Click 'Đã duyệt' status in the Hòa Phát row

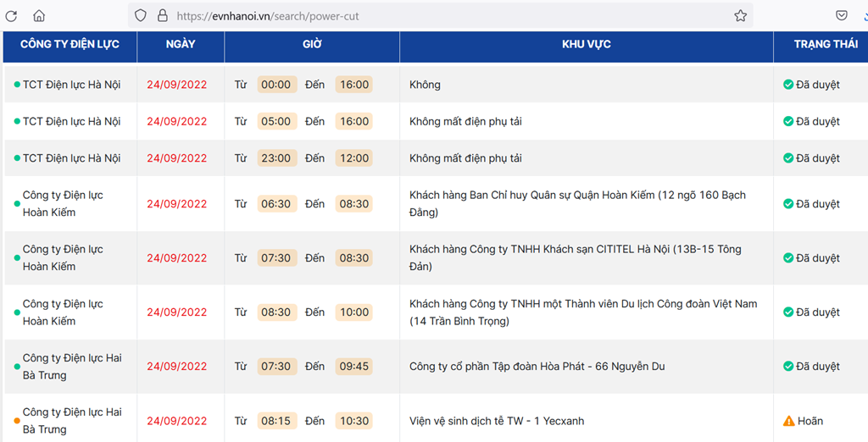(x=818, y=366)
